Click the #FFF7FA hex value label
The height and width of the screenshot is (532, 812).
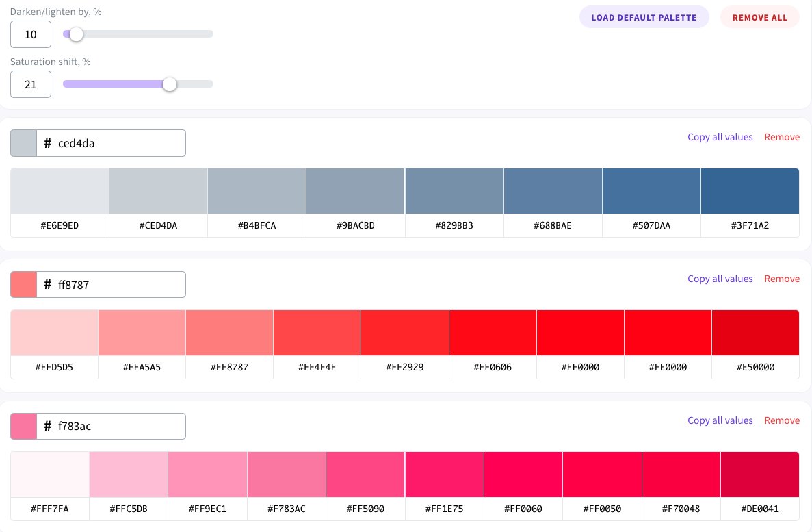[x=50, y=509]
